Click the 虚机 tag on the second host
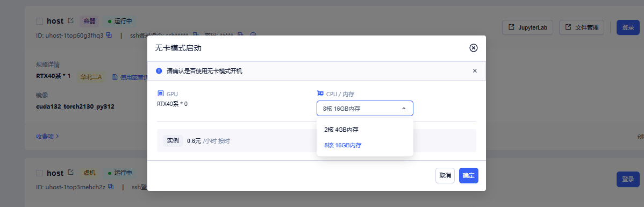Screen dimensions: 644x207 tap(90, 173)
